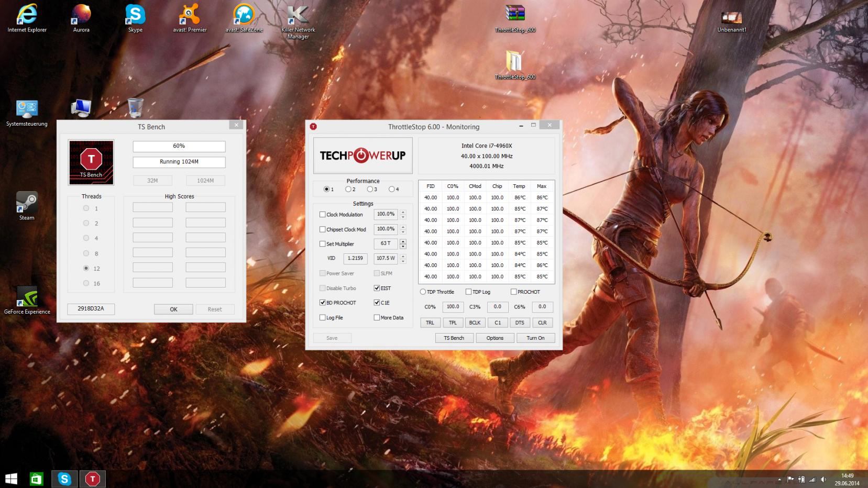The image size is (868, 488).
Task: Open TS Bench from ThrottleStop
Action: pos(454,338)
